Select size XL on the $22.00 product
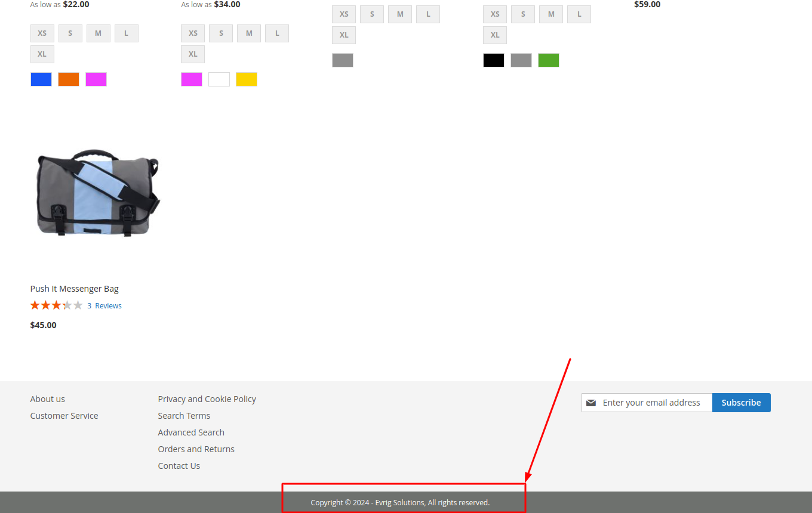This screenshot has height=513, width=812. click(x=42, y=54)
